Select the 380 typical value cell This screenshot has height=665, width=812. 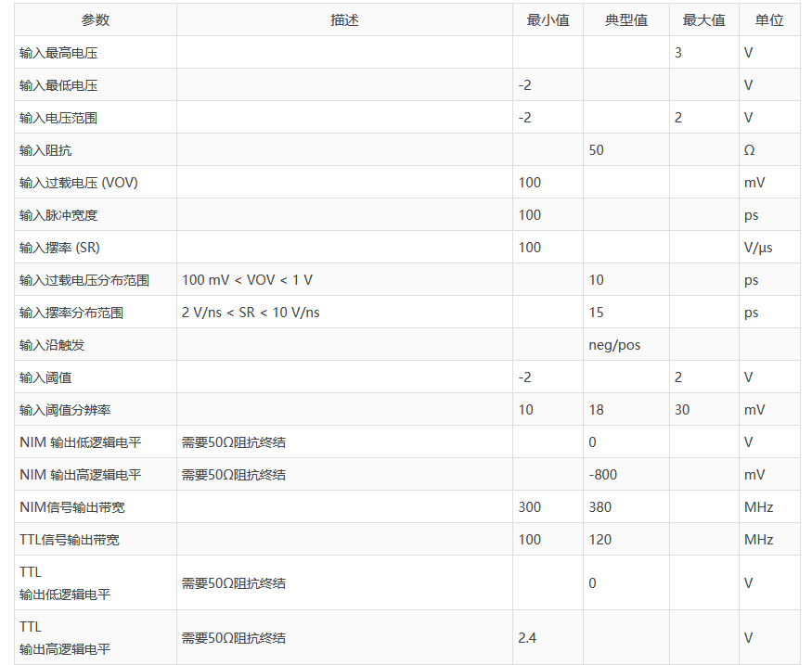click(x=599, y=507)
